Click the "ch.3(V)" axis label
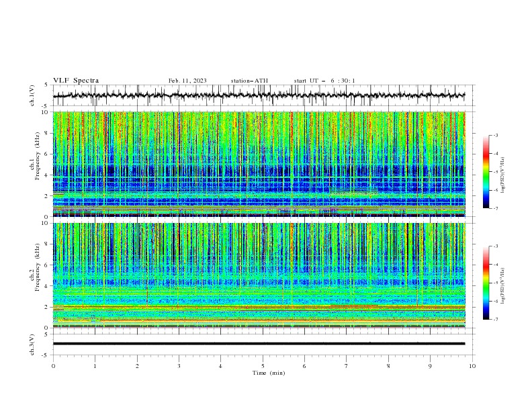Image resolution: width=532 pixels, height=411 pixels. tap(32, 345)
